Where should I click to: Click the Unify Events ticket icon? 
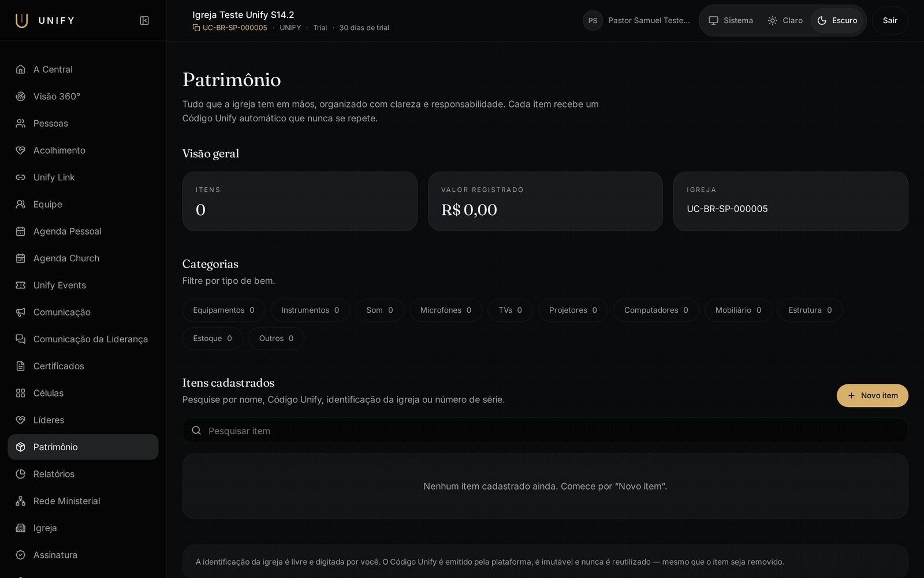pyautogui.click(x=21, y=285)
